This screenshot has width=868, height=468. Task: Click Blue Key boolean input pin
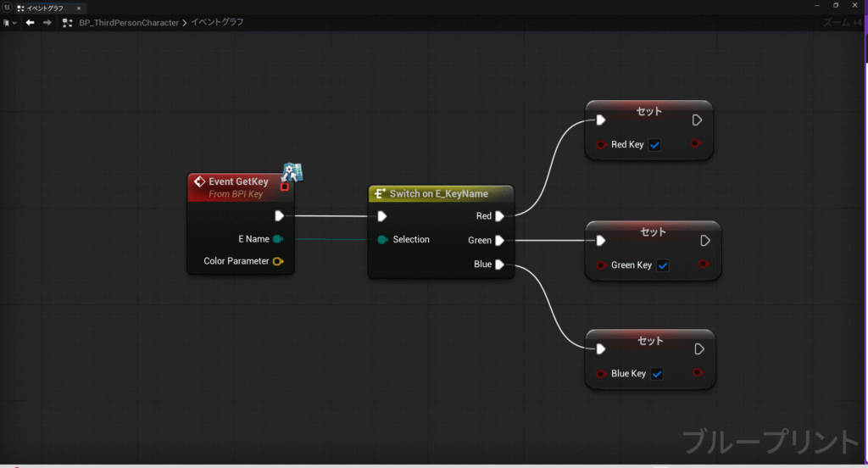pos(601,374)
